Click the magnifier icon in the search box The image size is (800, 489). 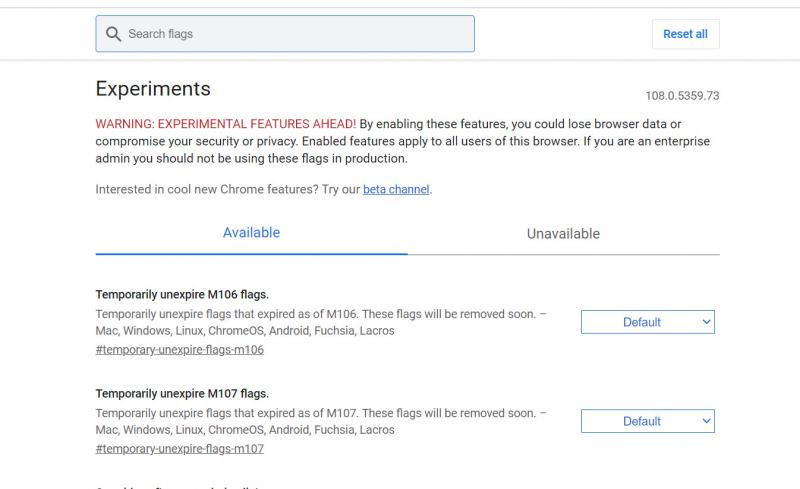click(113, 34)
